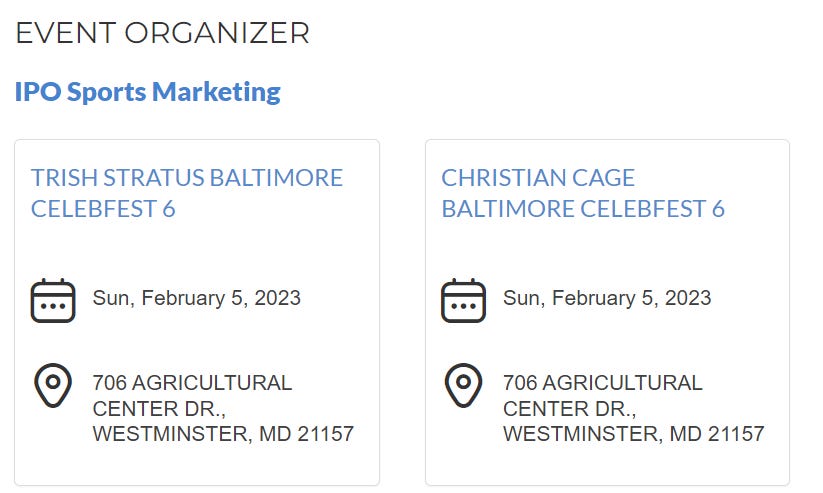The image size is (823, 493).
Task: Open the TRISH STRATUS BALTIMORE title line
Action: 187,178
